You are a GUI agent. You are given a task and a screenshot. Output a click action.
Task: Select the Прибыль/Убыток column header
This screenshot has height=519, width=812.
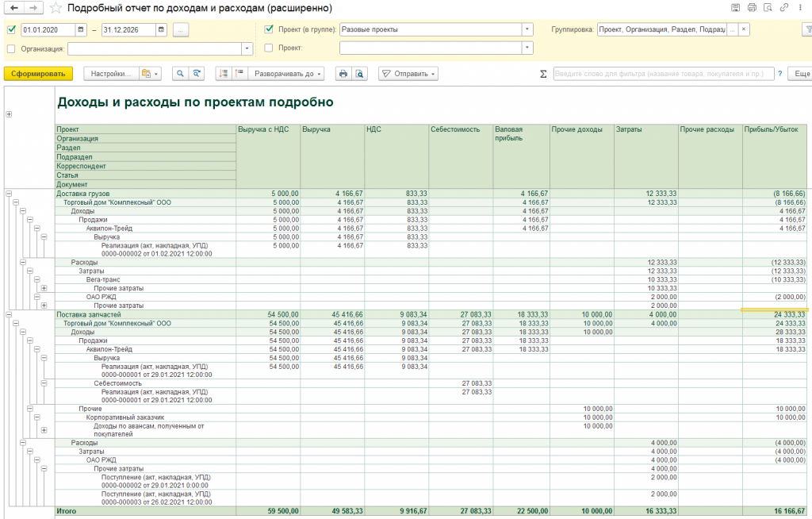tap(775, 156)
